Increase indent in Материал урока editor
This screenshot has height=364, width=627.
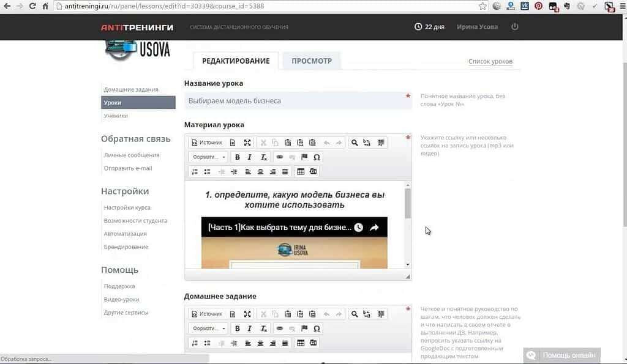(234, 171)
